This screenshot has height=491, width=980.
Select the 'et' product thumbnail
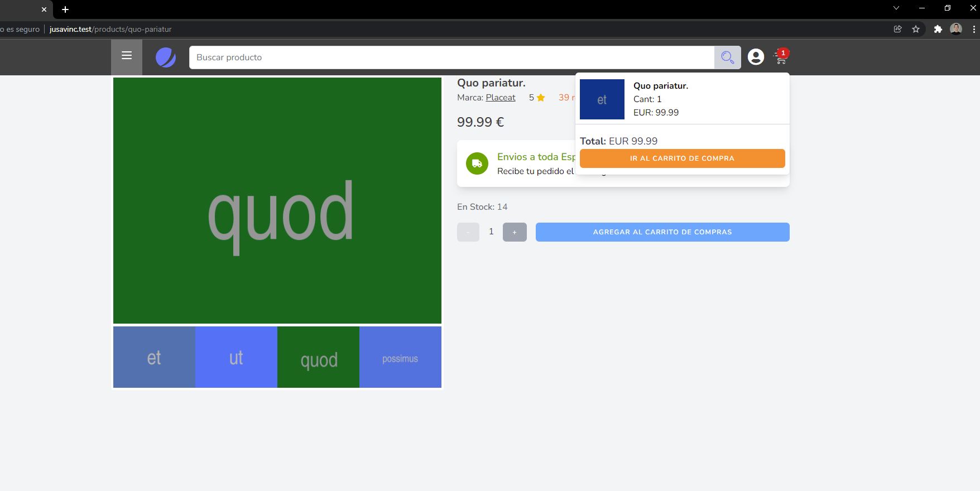154,357
